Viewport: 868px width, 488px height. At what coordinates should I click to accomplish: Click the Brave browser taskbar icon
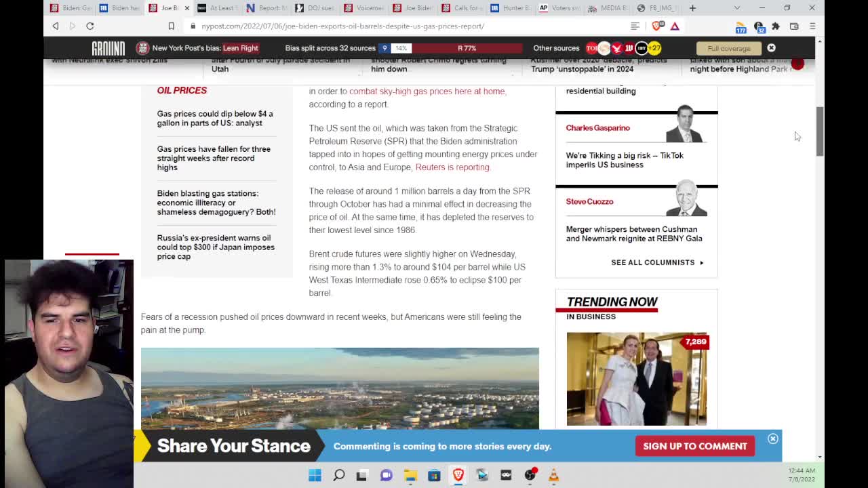(458, 475)
